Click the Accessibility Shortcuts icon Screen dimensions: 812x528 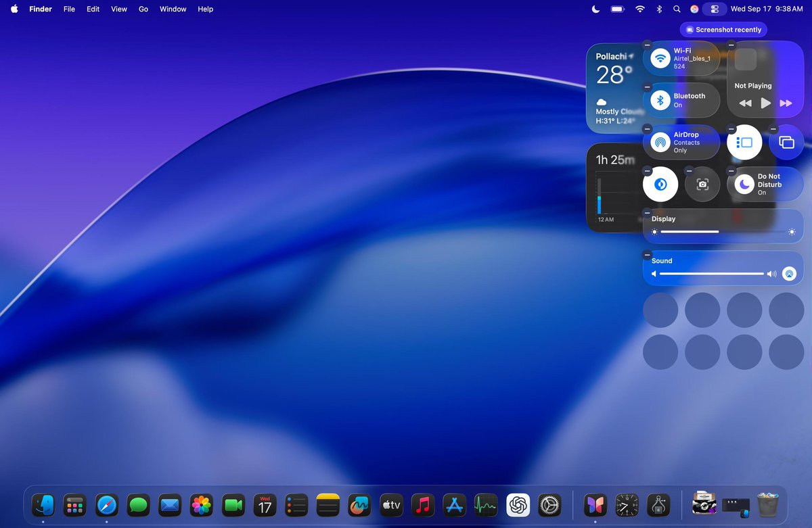pos(660,184)
